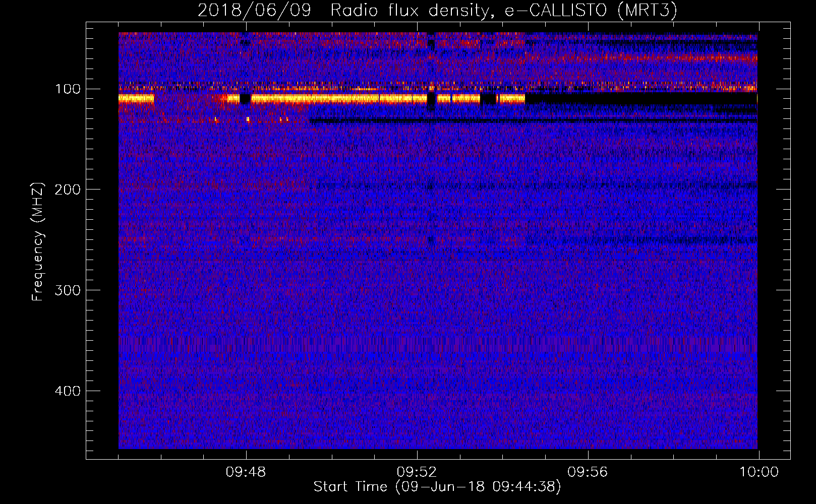Click the 'Start Time' x-axis label
Viewport: 816px width, 504px height.
pyautogui.click(x=437, y=487)
